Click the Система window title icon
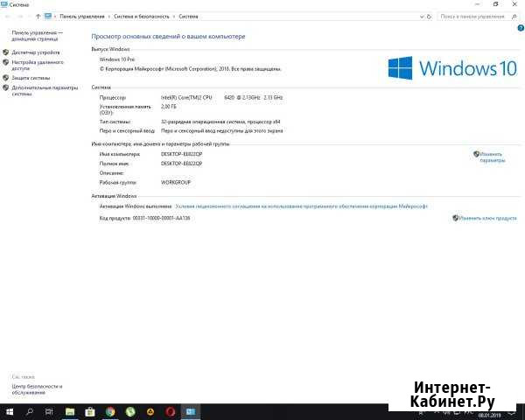Screen dimensions: 525x420 [4, 4]
